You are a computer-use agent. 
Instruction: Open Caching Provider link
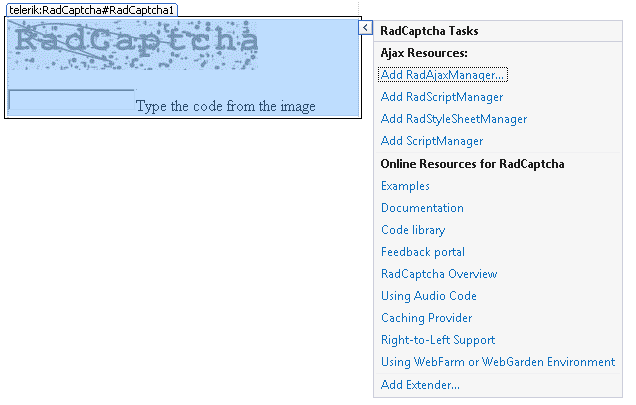426,318
